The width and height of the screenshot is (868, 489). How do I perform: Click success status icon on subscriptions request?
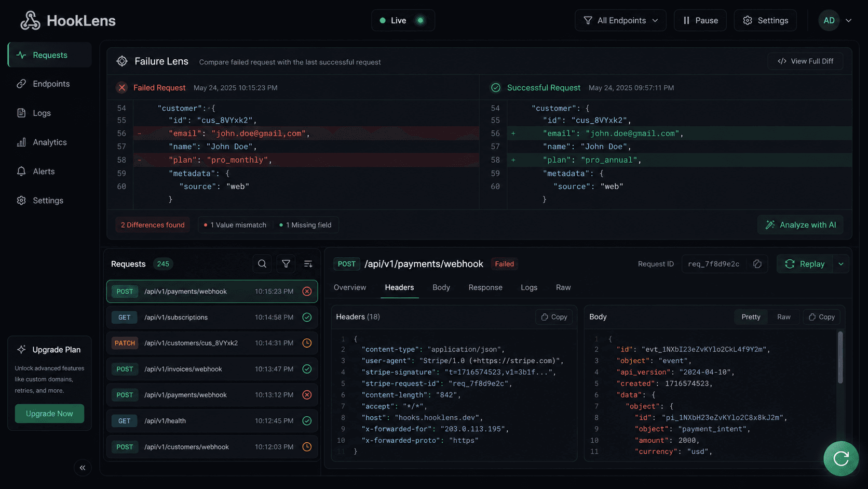coord(307,318)
